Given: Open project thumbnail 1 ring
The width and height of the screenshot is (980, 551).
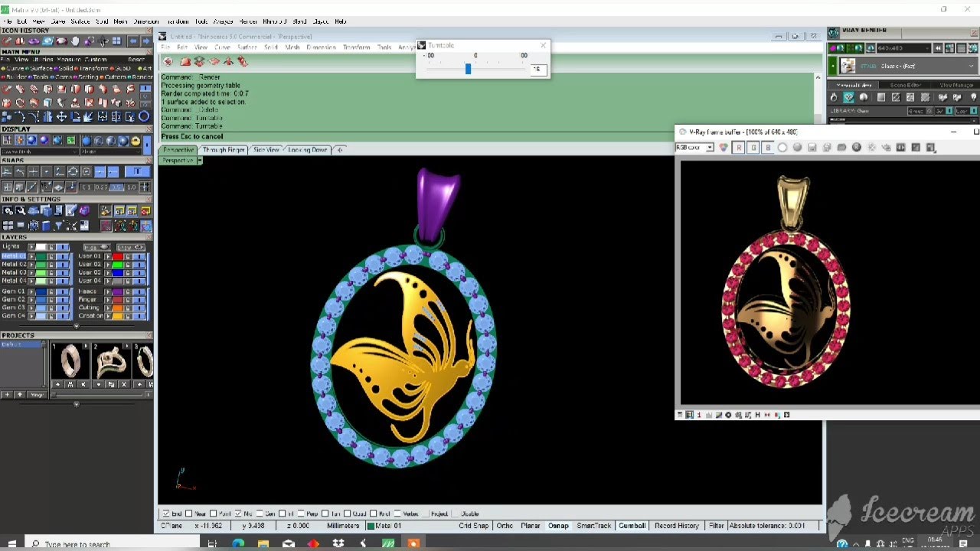Looking at the screenshot, I should 70,361.
